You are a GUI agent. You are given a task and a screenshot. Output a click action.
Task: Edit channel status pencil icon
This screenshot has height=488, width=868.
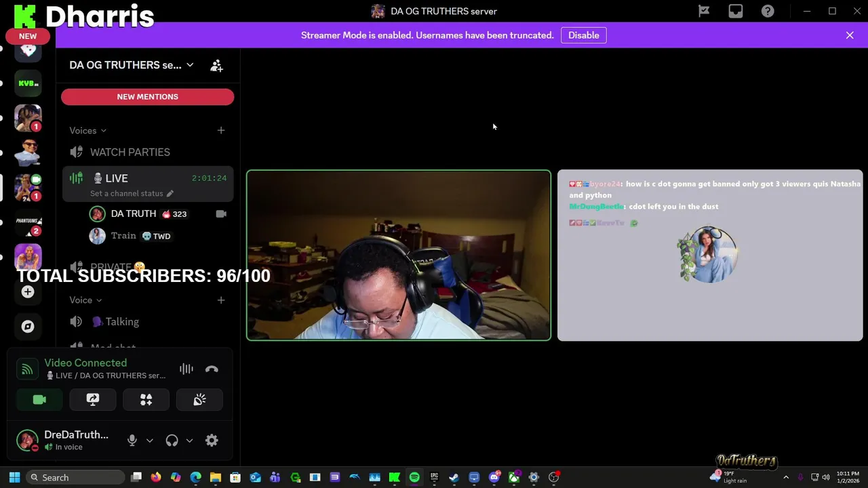click(x=170, y=194)
